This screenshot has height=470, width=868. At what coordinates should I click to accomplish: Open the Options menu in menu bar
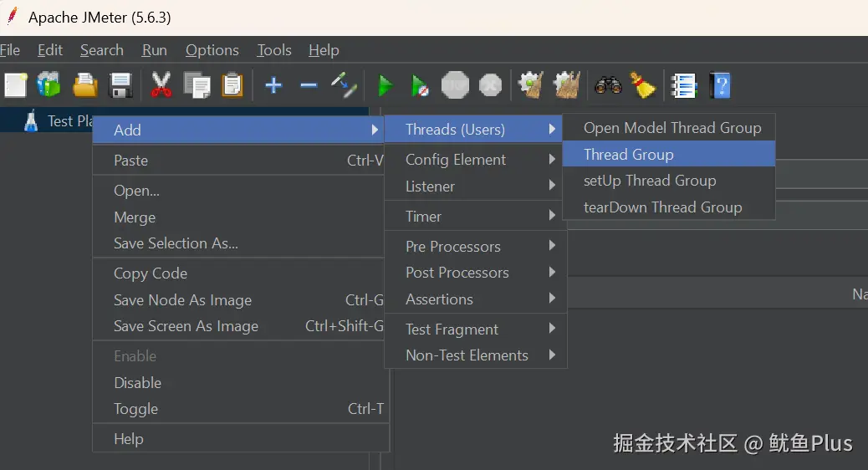click(212, 50)
